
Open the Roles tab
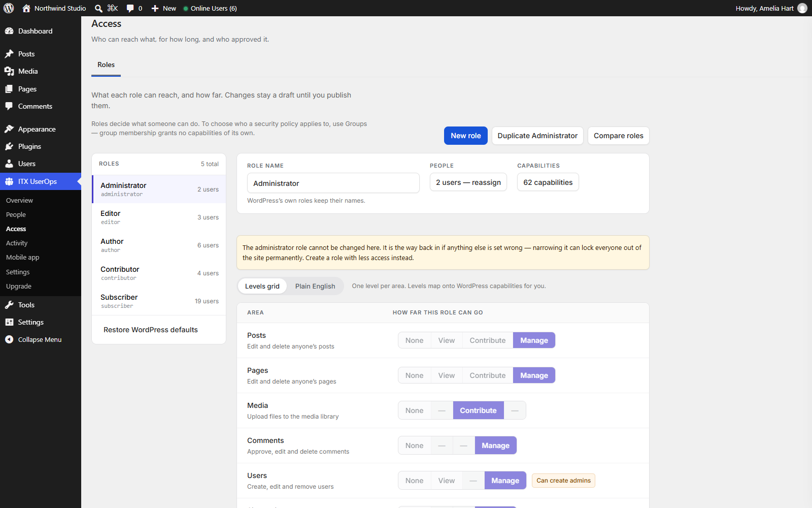(106, 65)
